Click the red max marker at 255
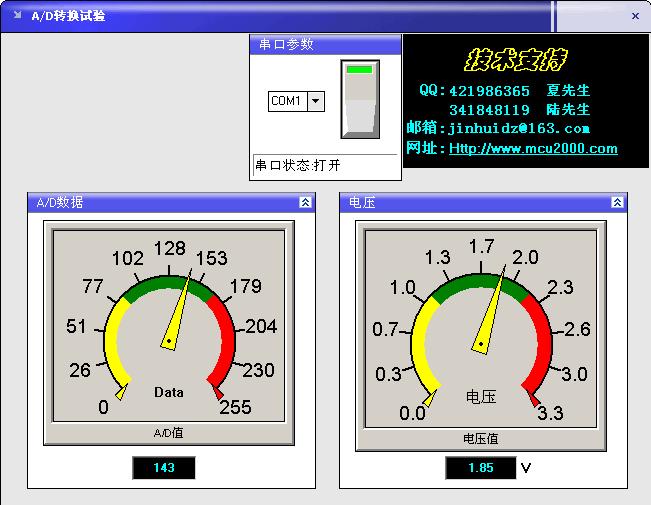The height and width of the screenshot is (505, 651). pyautogui.click(x=218, y=392)
